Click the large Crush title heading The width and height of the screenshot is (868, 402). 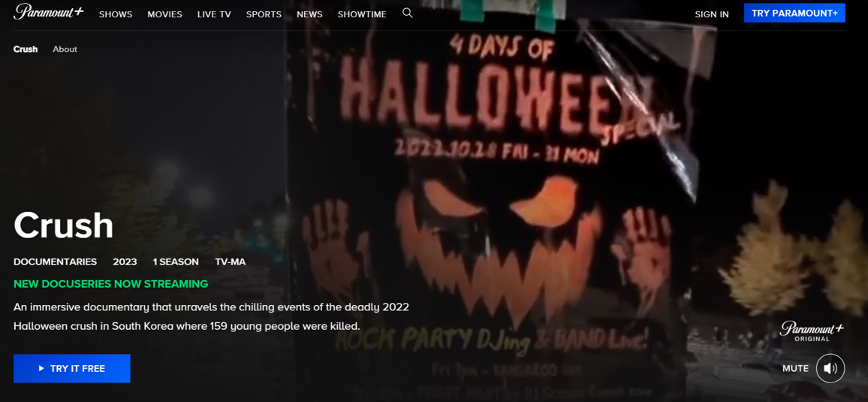[64, 226]
